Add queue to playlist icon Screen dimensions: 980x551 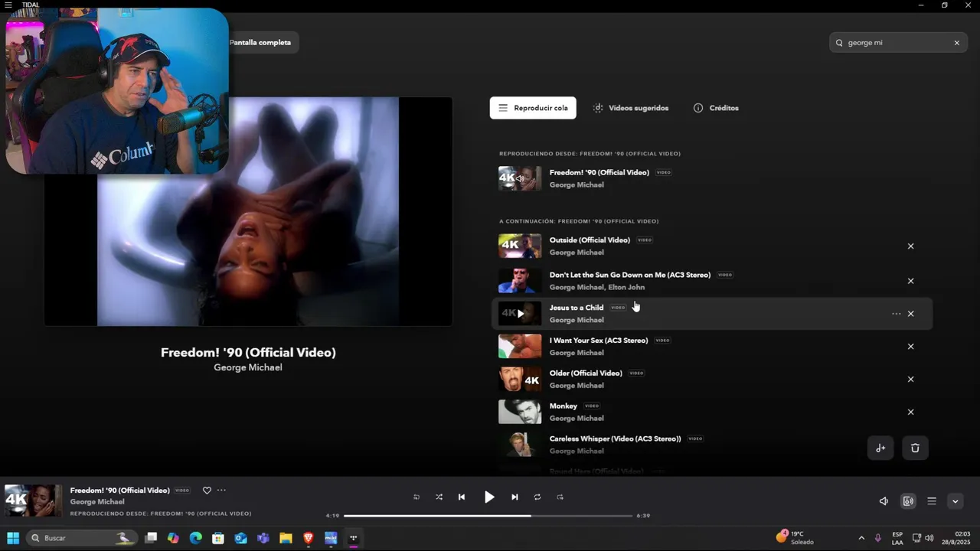[x=880, y=448]
